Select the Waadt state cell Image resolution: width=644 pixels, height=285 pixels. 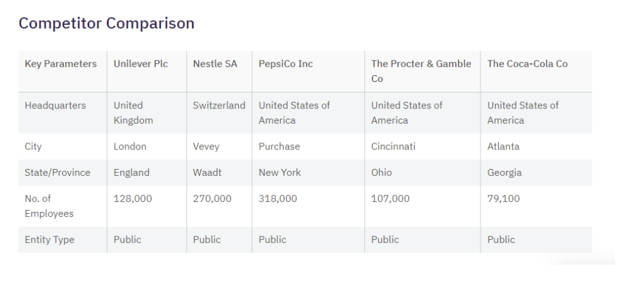207,172
